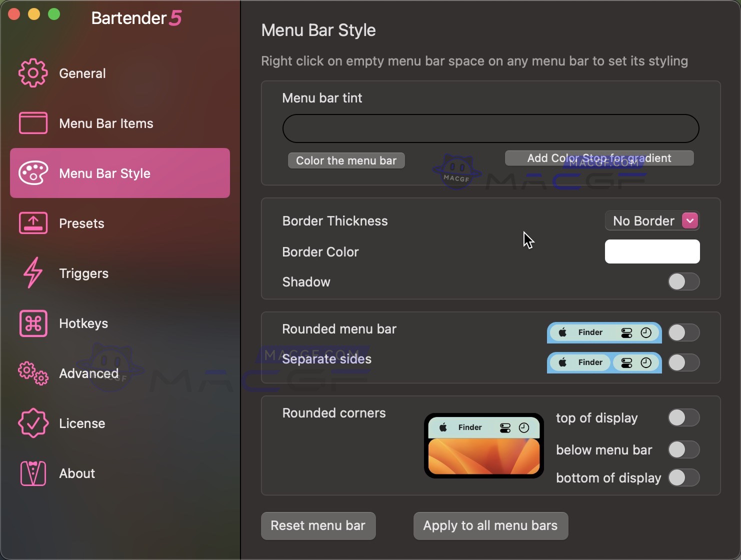The height and width of the screenshot is (560, 741).
Task: Click Add Color Stop for gradient
Action: [599, 158]
